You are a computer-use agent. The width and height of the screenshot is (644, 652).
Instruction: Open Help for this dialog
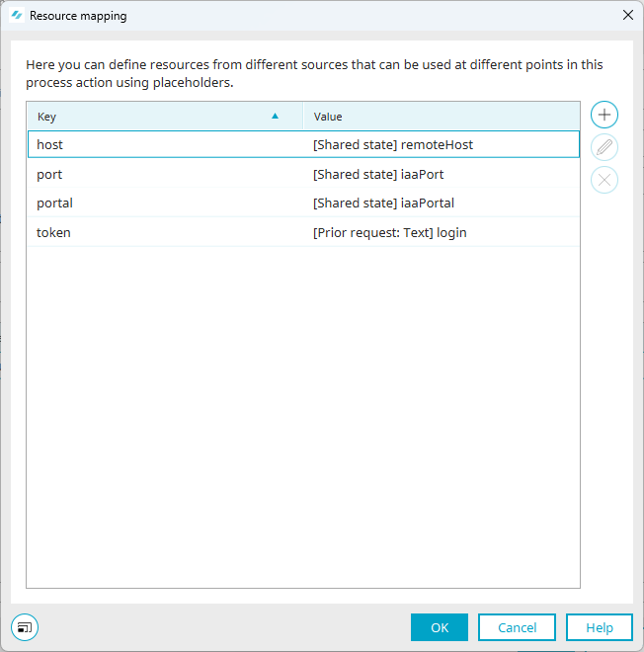pos(600,627)
